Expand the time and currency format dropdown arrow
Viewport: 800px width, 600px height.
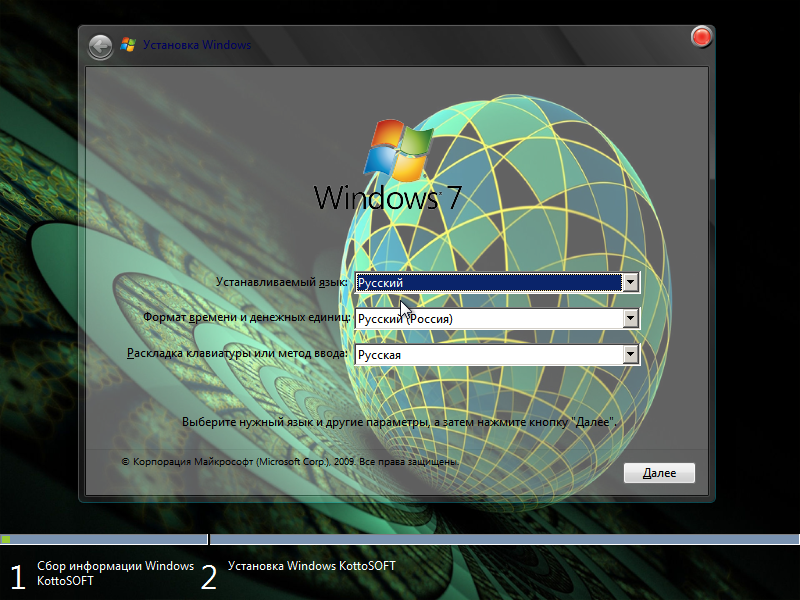tap(631, 318)
